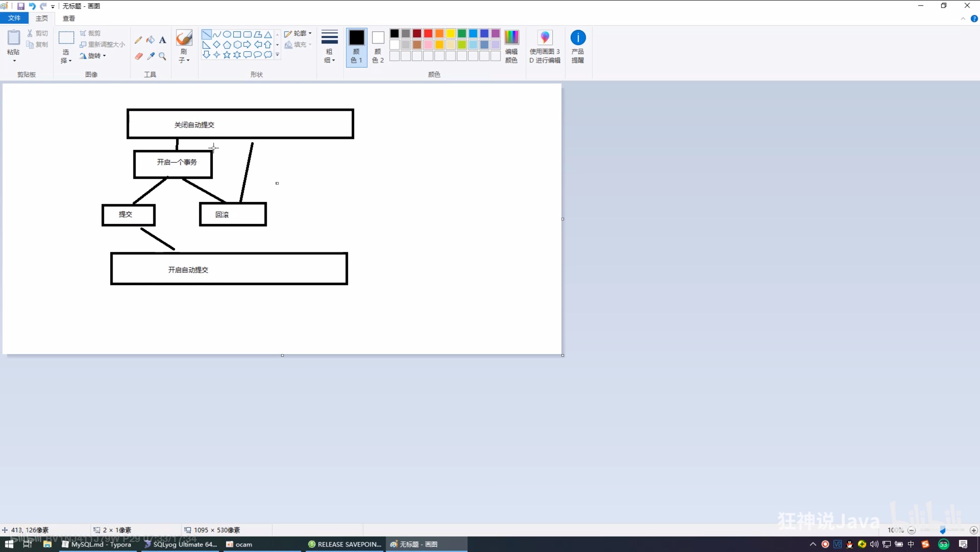Choose the Oval shape
The width and height of the screenshot is (980, 552).
pyautogui.click(x=227, y=34)
